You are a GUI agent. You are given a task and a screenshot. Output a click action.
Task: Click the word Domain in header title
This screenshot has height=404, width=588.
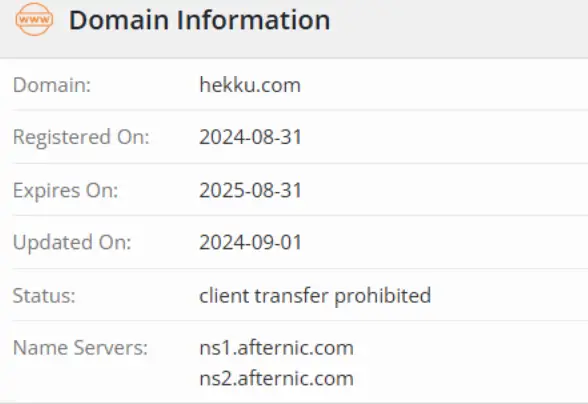click(119, 20)
